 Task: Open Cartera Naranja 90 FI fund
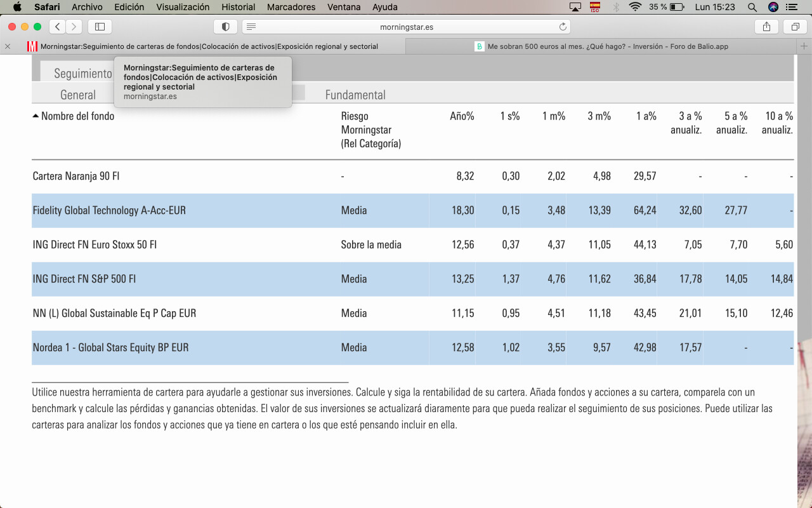[75, 176]
